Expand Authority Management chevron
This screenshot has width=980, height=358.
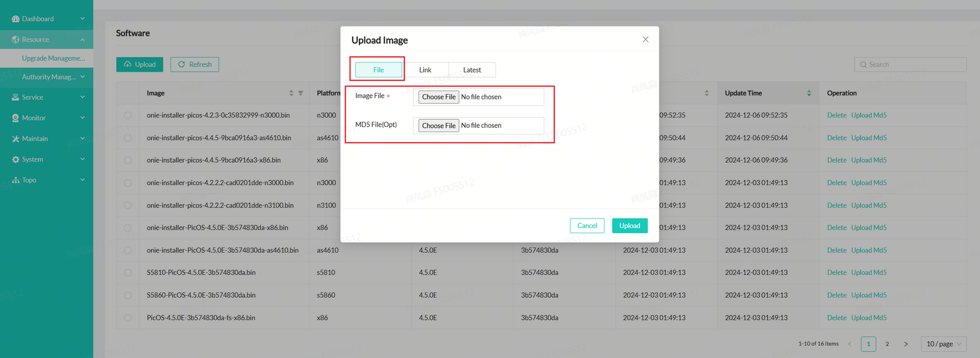click(83, 76)
